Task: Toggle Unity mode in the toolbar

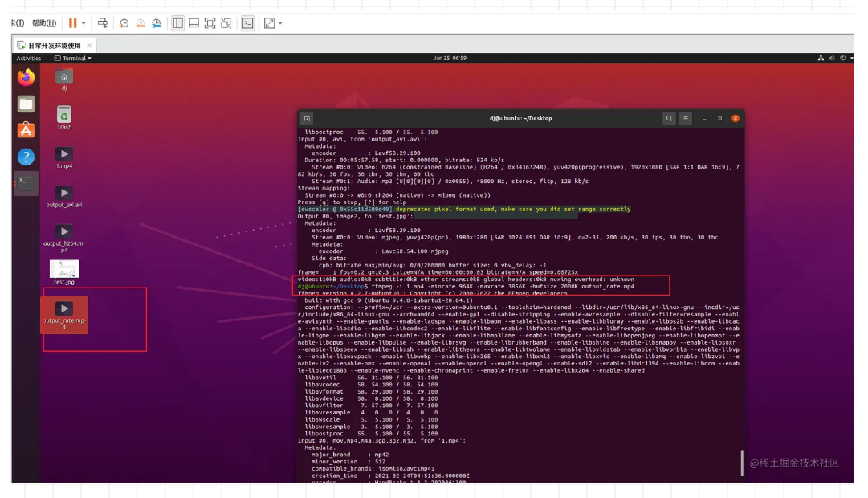Action: [x=227, y=23]
